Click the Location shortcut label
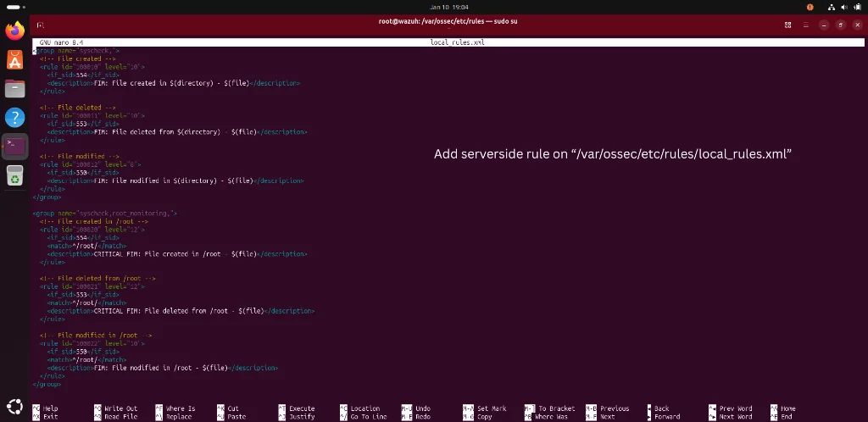This screenshot has height=422, width=868. 364,408
